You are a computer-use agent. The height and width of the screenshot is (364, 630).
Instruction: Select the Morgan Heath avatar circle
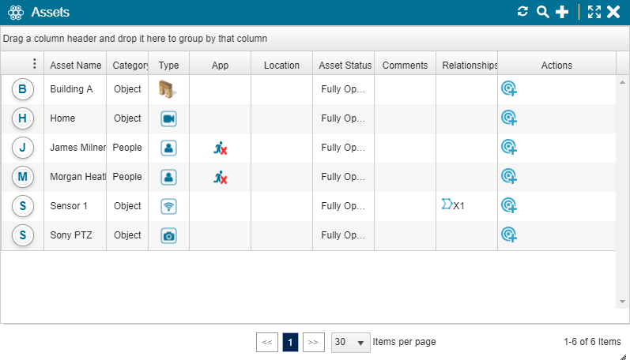(22, 177)
